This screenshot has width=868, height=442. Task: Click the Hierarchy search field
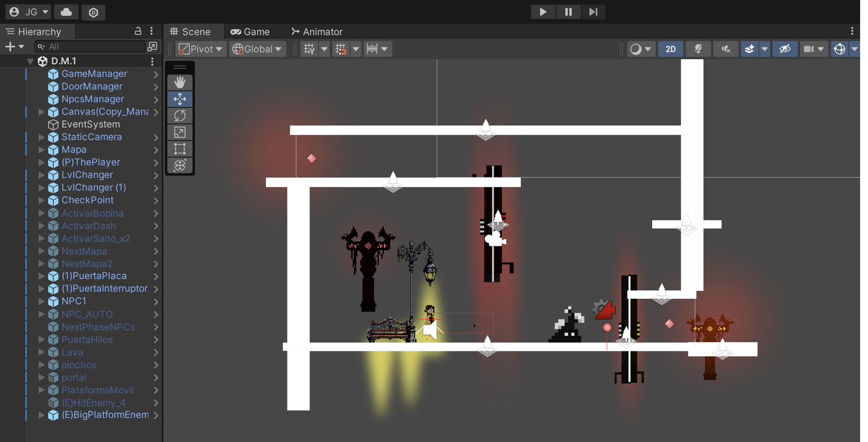(90, 47)
